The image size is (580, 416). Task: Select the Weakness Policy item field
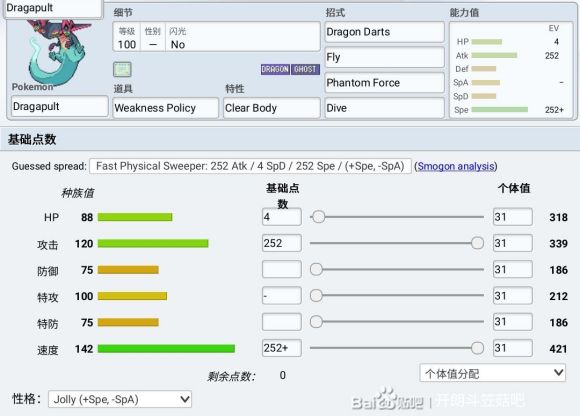(165, 108)
